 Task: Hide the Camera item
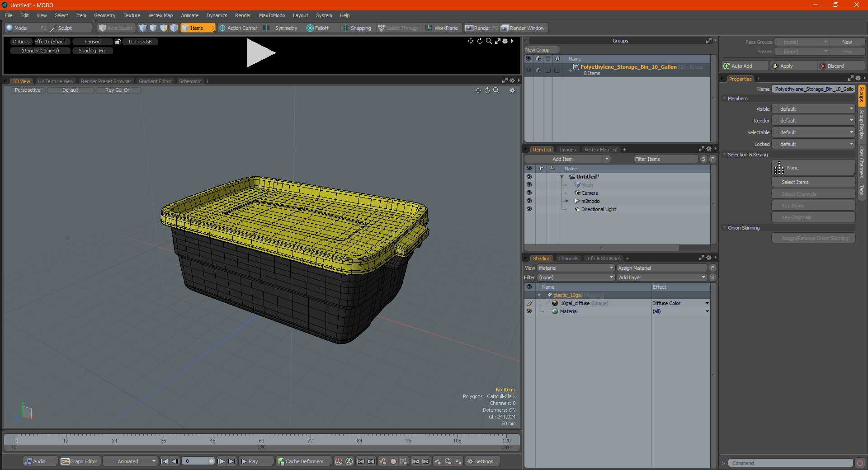coord(529,193)
